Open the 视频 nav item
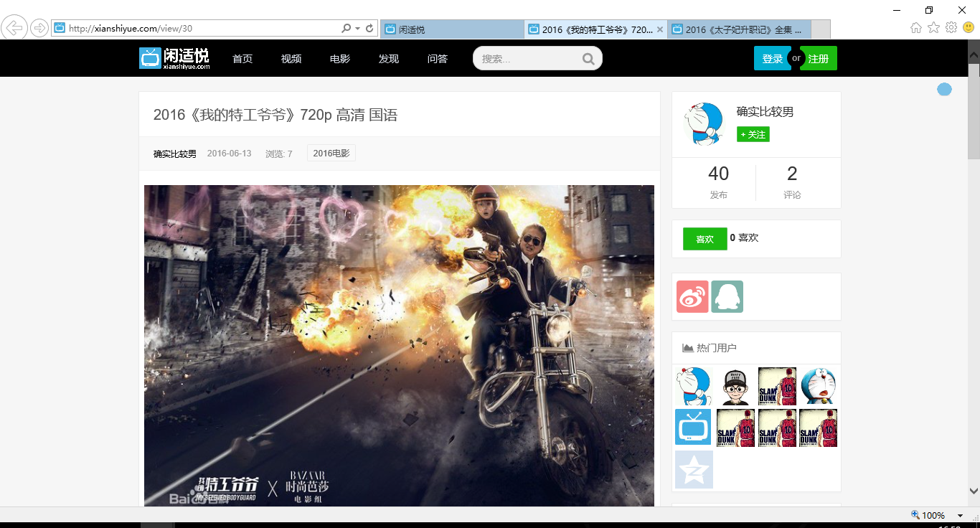Image resolution: width=980 pixels, height=528 pixels. click(x=291, y=59)
